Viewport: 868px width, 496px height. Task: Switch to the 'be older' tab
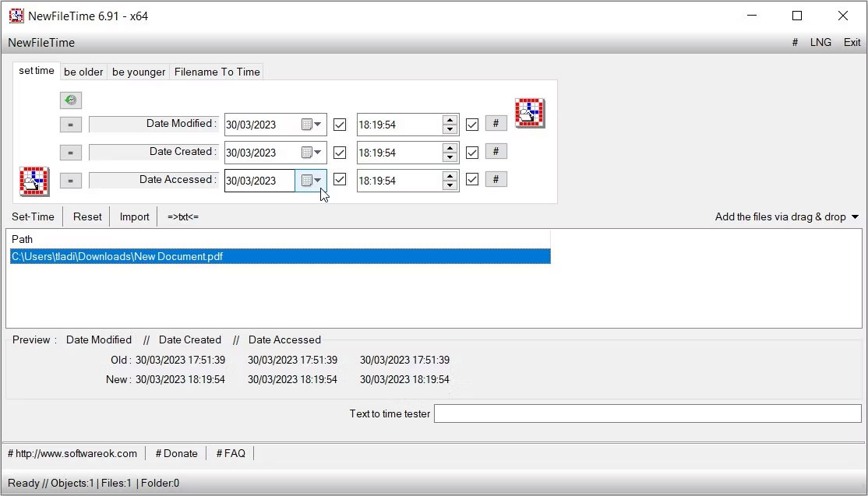tap(83, 72)
